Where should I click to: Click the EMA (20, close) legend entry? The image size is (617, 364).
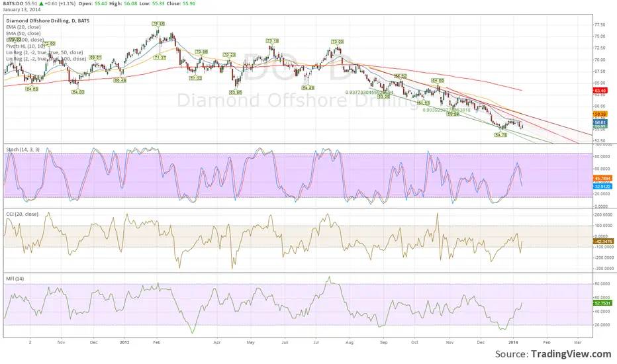pyautogui.click(x=23, y=27)
